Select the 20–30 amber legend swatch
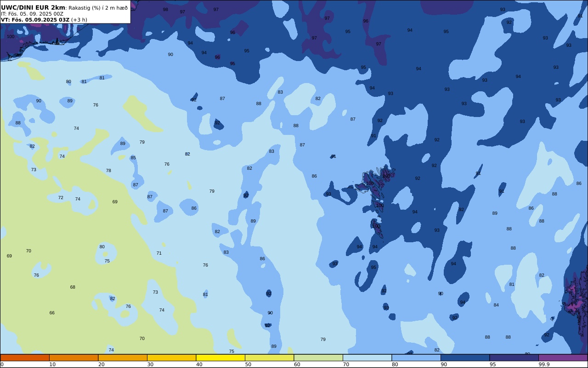 pos(123,358)
